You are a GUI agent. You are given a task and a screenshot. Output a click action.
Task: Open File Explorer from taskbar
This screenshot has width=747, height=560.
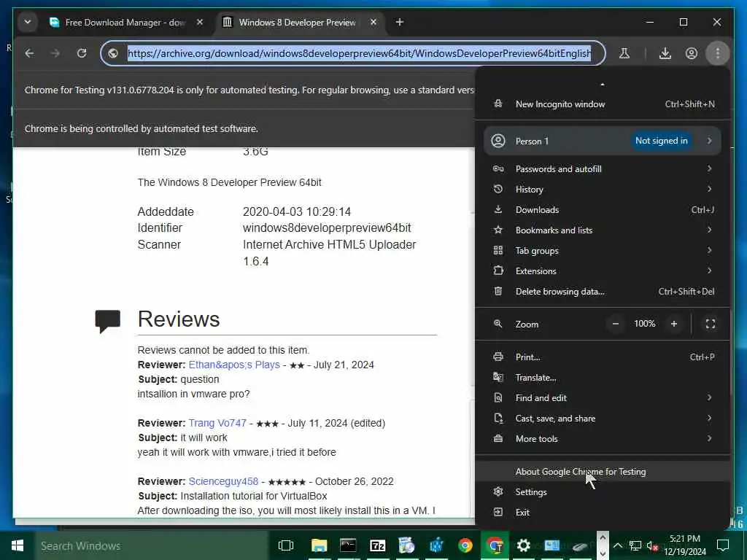point(319,545)
